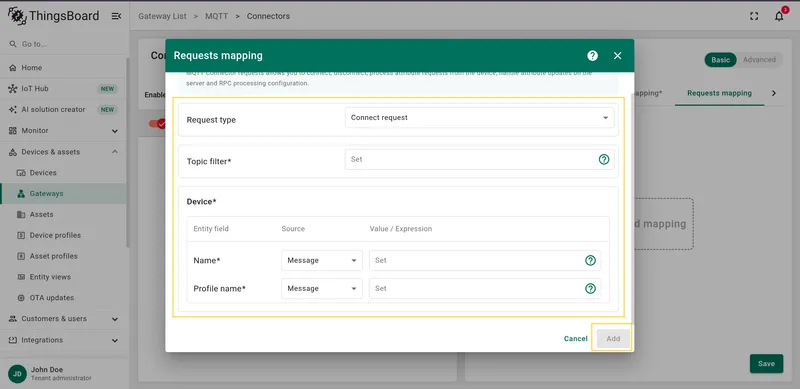
Task: Go to MQTT breadcrumb
Action: click(216, 16)
